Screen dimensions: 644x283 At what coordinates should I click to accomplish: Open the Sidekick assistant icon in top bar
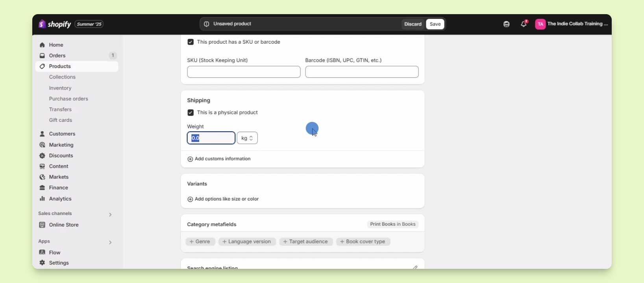tap(507, 24)
